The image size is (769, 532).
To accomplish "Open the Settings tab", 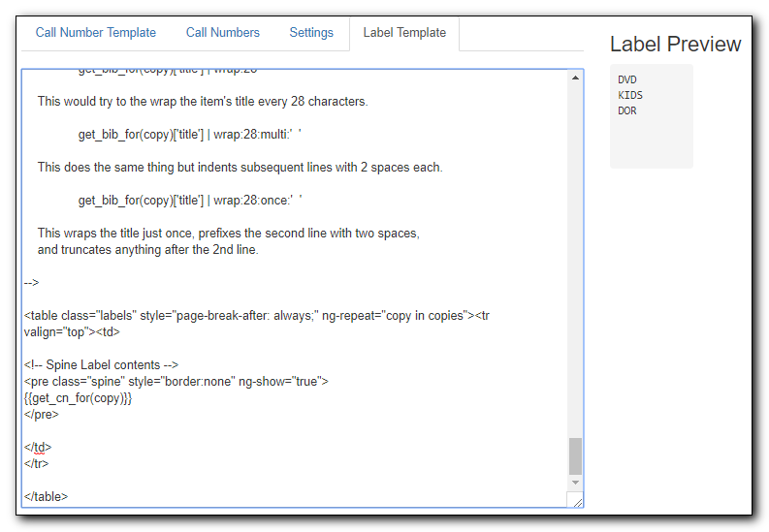I will 311,33.
